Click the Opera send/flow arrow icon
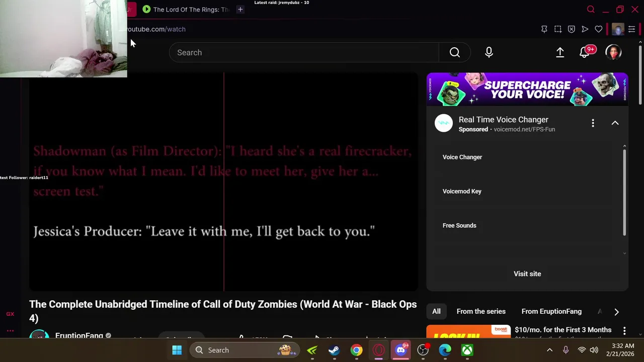The width and height of the screenshot is (644, 362). [x=585, y=29]
